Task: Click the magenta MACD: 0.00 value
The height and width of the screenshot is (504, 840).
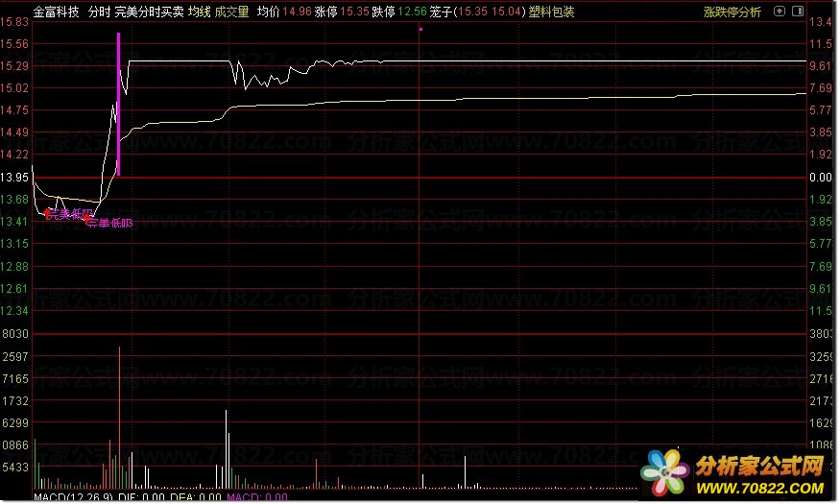Action: coord(257,498)
